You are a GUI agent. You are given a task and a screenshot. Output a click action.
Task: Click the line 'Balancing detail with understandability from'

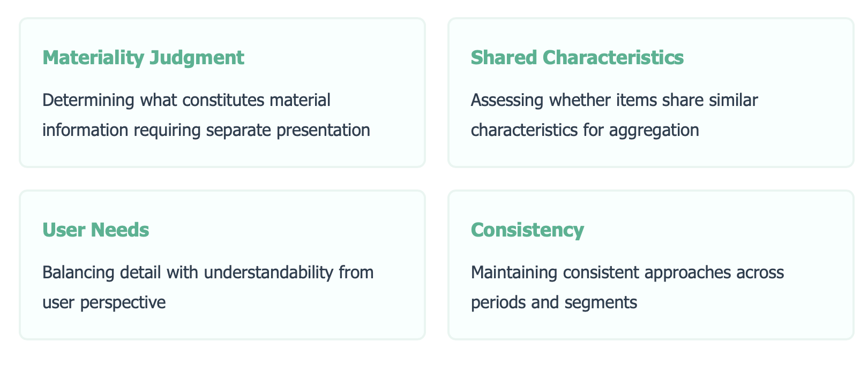point(208,272)
